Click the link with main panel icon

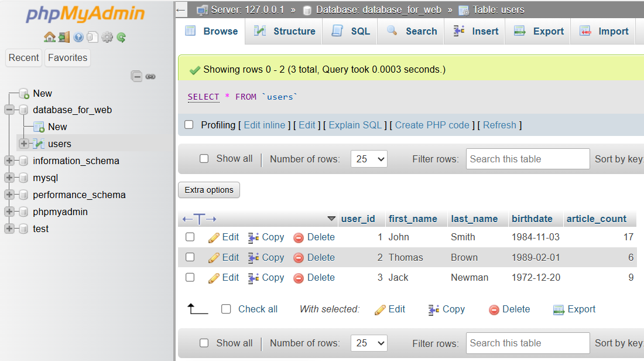[x=150, y=76]
